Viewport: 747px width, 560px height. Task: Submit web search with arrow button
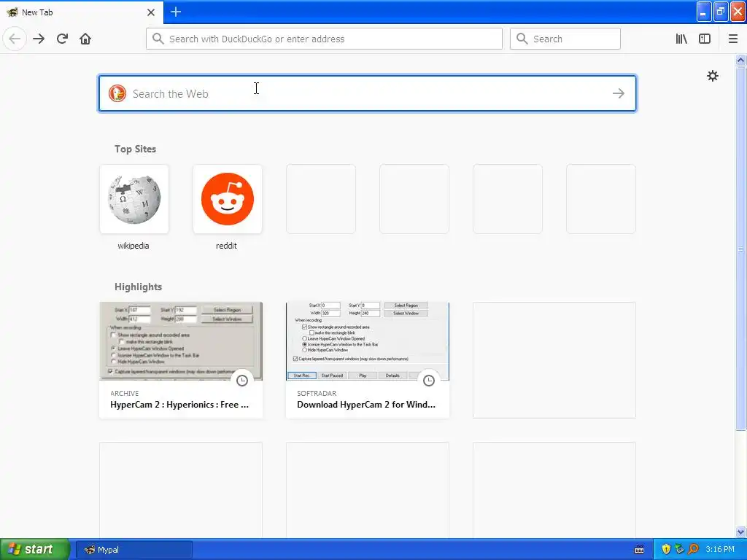619,93
